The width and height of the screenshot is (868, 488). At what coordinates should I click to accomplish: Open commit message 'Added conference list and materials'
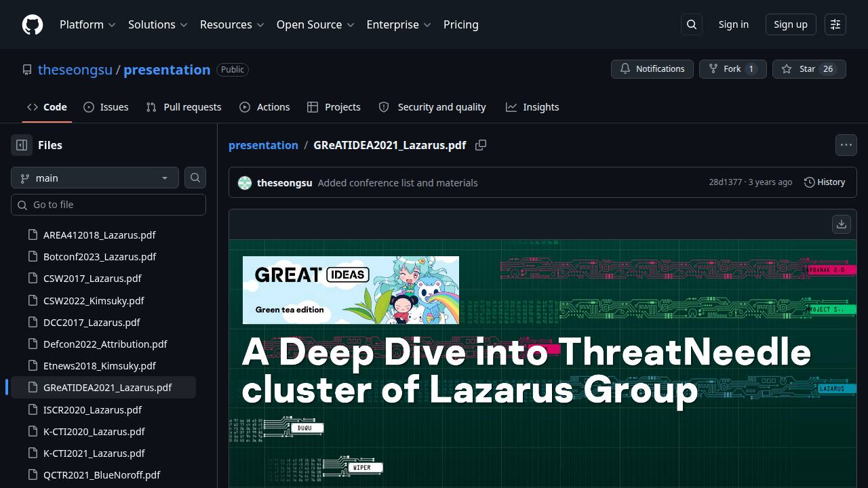[x=397, y=183]
